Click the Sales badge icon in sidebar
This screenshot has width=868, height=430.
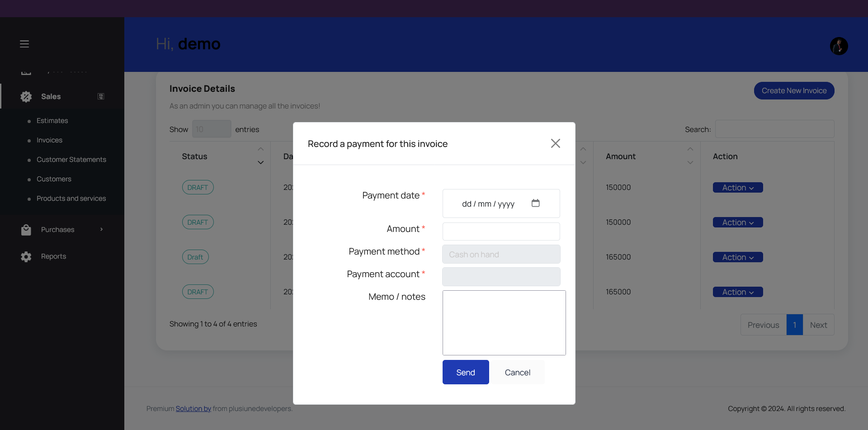pos(26,96)
